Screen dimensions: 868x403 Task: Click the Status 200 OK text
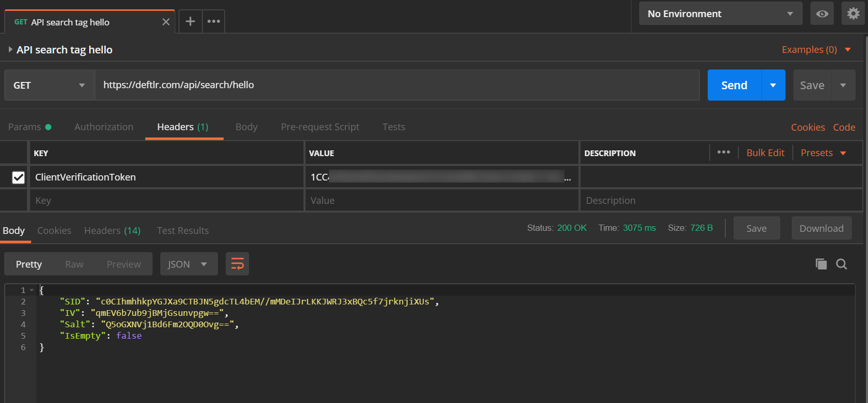tap(557, 228)
